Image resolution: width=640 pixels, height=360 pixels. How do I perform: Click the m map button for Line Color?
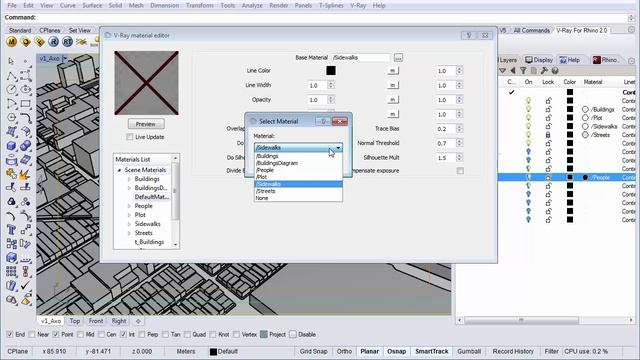392,71
